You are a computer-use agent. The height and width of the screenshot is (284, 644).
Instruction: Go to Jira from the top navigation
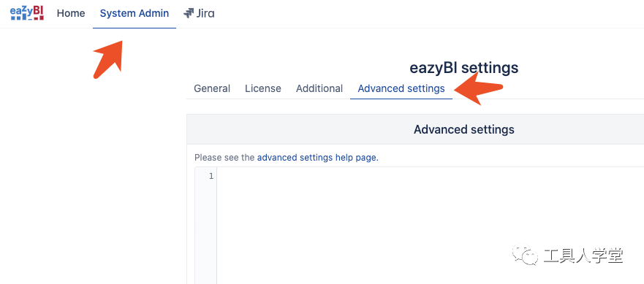(199, 14)
